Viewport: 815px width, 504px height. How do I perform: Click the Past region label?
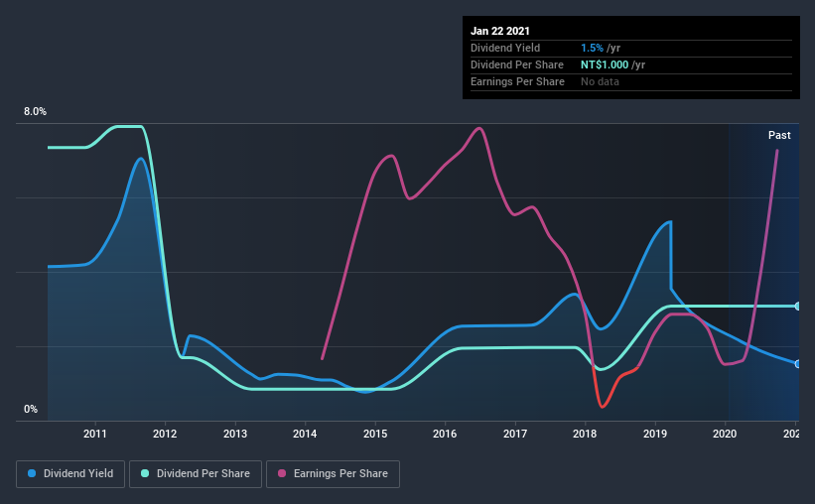pos(779,136)
